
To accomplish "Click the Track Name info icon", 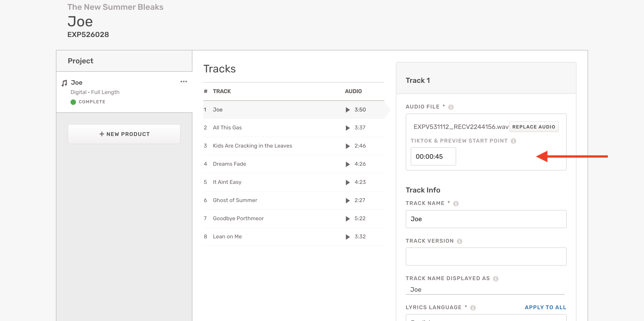I will coord(456,204).
